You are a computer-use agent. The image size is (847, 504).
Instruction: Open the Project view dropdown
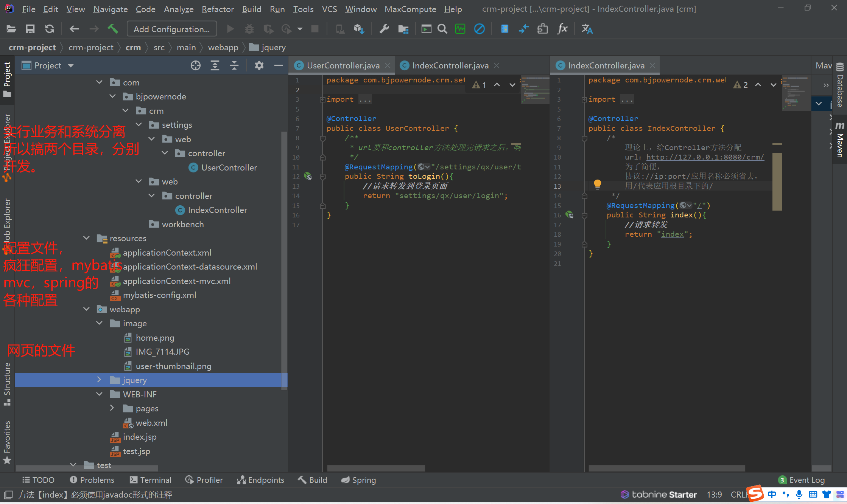point(71,65)
